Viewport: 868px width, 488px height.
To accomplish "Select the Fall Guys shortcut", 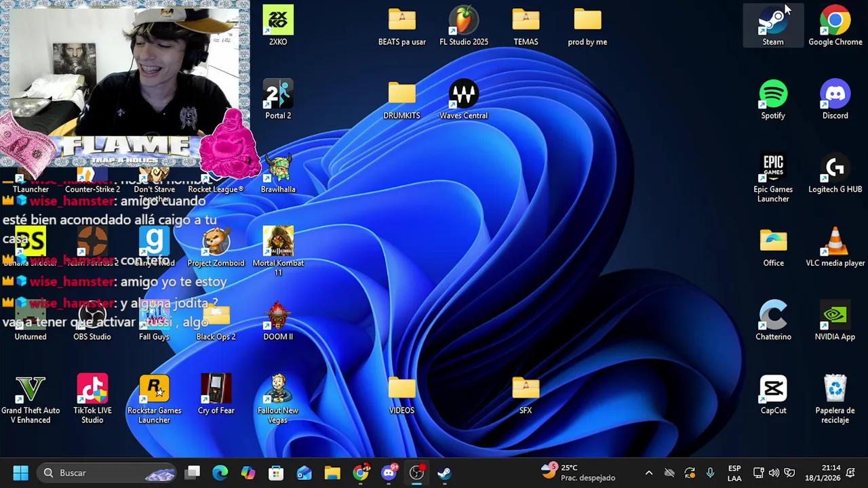I will (155, 321).
